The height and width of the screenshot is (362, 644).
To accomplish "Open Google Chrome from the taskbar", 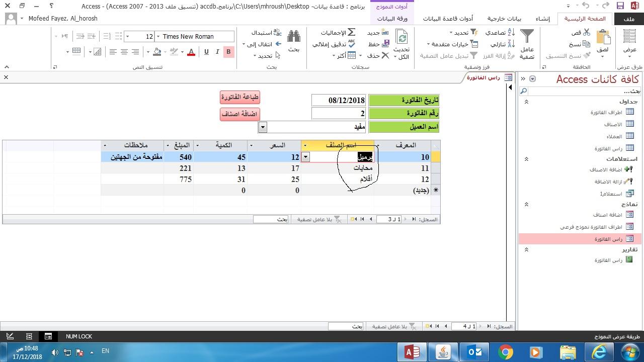I will coord(506,352).
